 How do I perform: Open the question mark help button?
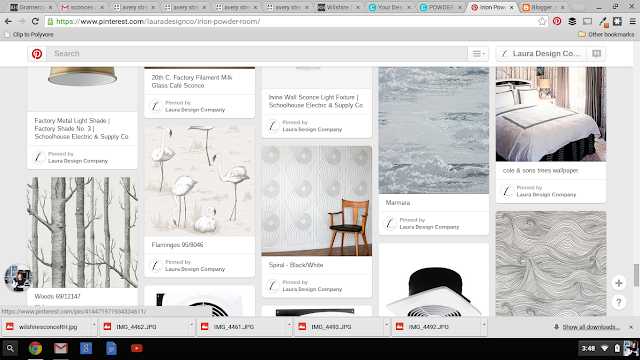point(619,302)
